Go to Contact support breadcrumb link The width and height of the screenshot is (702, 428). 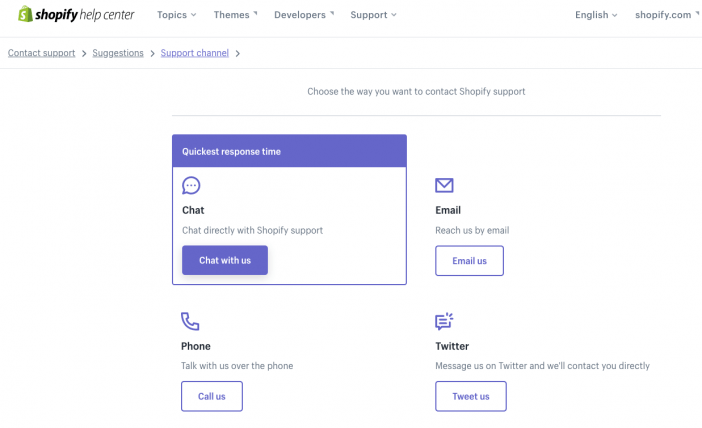42,53
